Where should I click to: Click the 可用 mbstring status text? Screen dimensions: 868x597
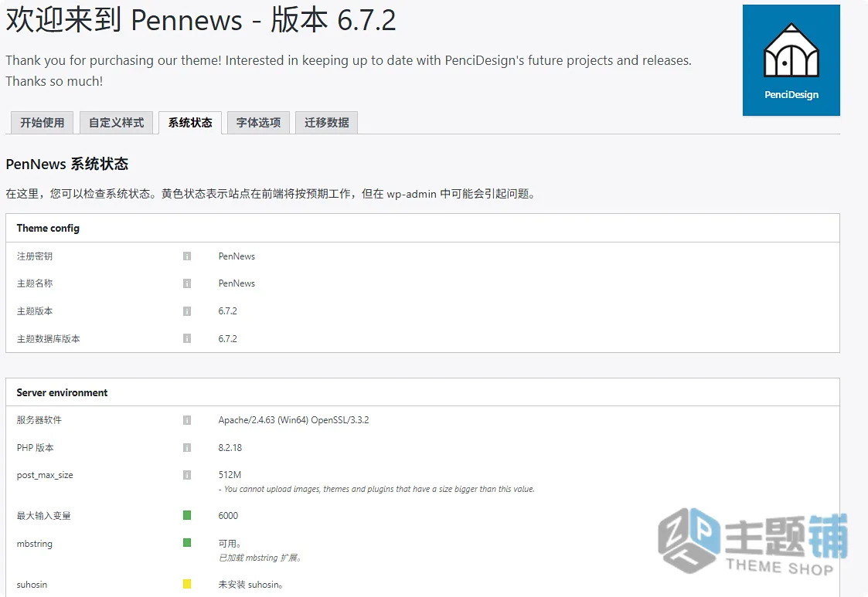pyautogui.click(x=230, y=544)
